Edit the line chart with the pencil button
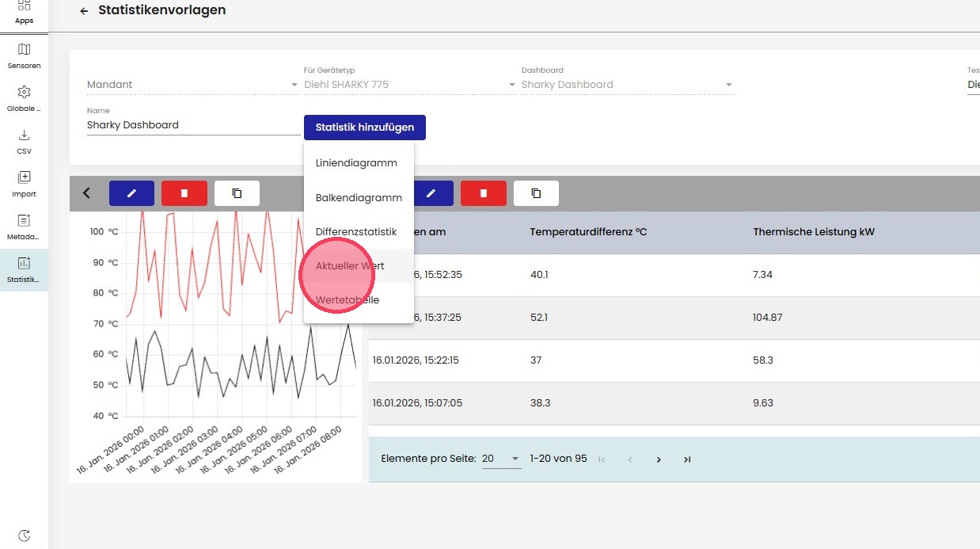Screen dimensions: 980x549 coord(131,193)
